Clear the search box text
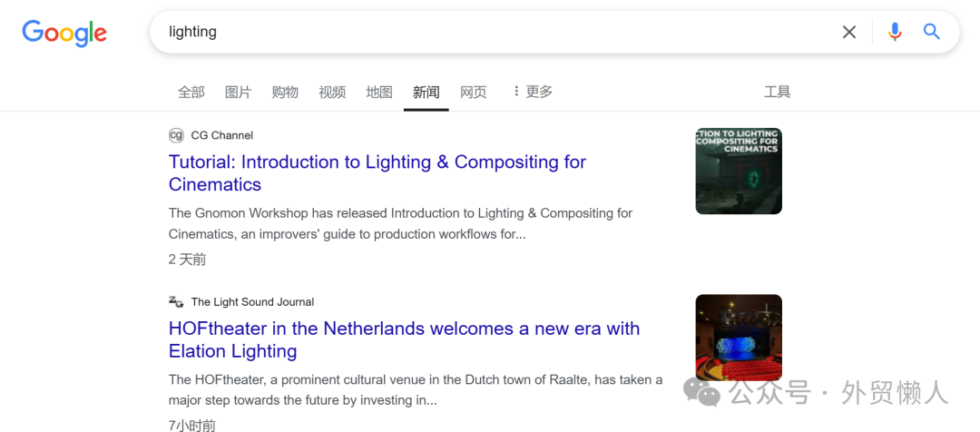Screen dimensions: 980x432 849,33
